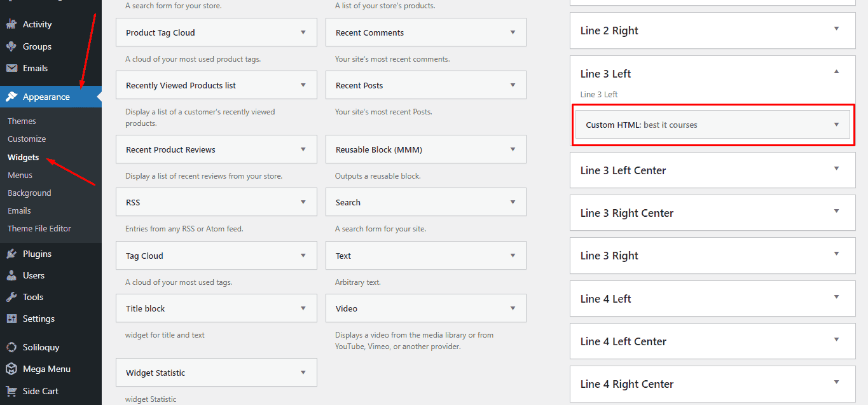Click the Mega Menu cube icon
This screenshot has width=868, height=405.
11,369
